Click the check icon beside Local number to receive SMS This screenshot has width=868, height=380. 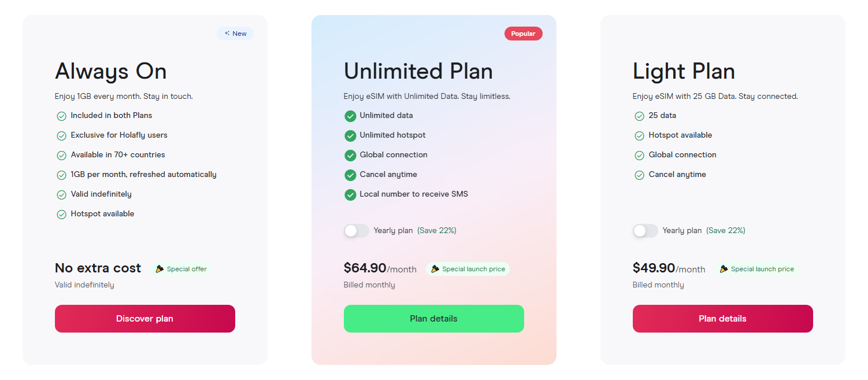click(350, 195)
